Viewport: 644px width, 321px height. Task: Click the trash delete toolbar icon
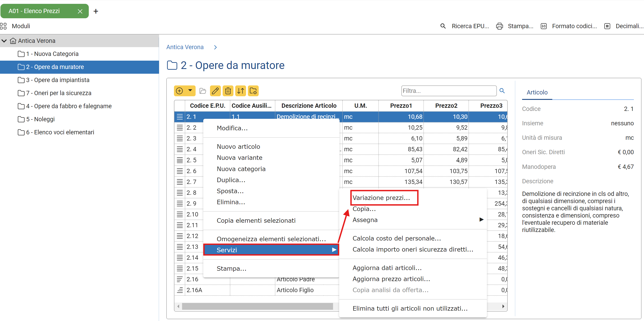tap(228, 91)
